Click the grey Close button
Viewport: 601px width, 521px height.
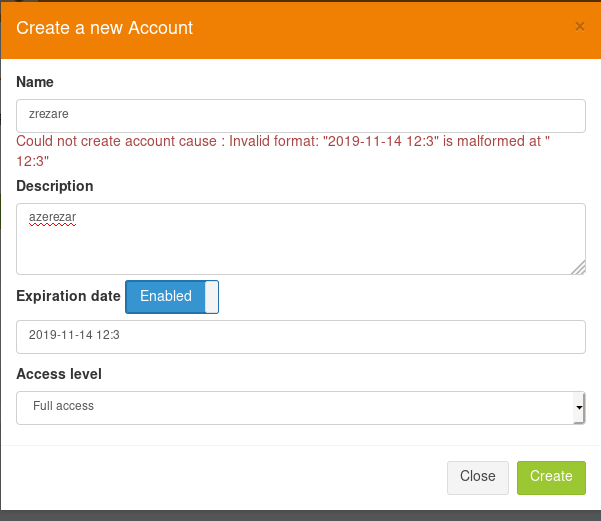pyautogui.click(x=478, y=478)
